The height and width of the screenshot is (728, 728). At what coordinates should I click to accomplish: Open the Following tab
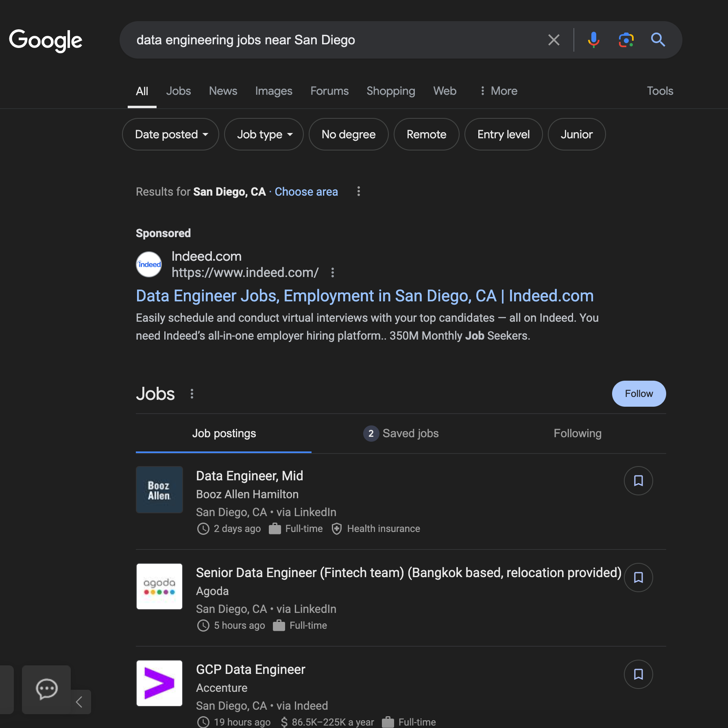tap(578, 434)
